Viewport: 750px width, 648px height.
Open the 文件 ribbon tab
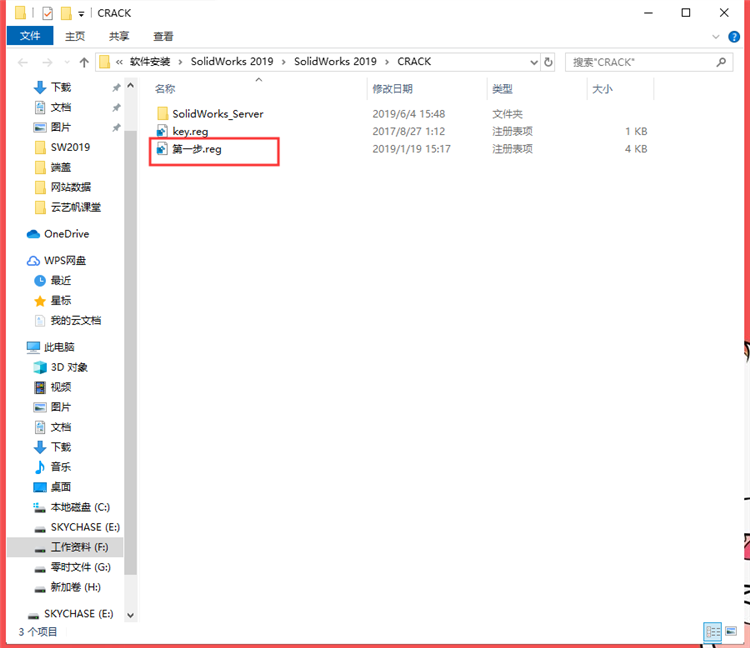30,36
